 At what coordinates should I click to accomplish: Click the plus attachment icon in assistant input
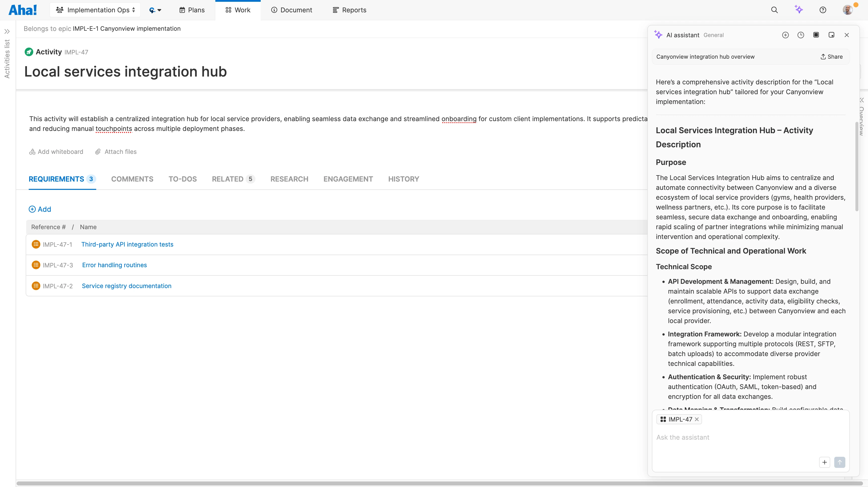[824, 462]
